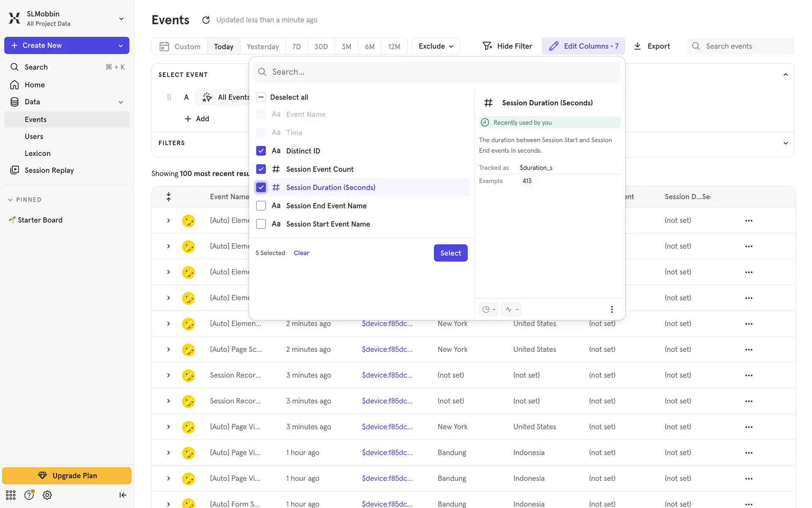812x508 pixels.
Task: Click the Export download icon
Action: 637,46
